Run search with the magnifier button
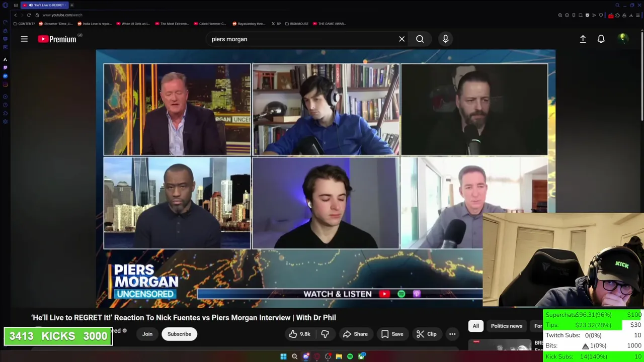Image resolution: width=644 pixels, height=362 pixels. [x=420, y=39]
